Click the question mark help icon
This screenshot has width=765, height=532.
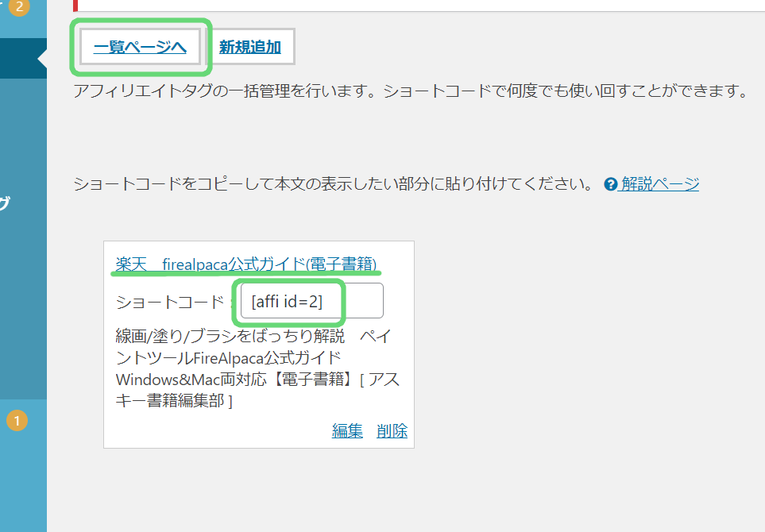pos(610,184)
